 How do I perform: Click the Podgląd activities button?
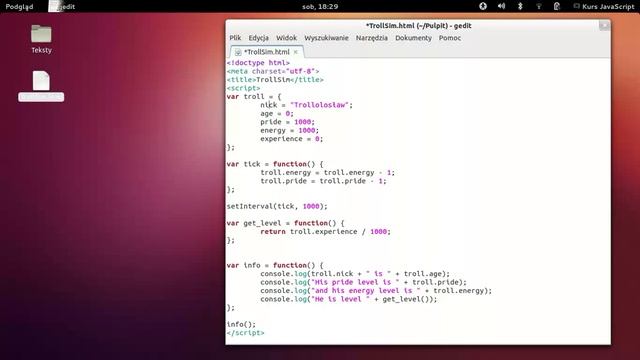tap(19, 7)
